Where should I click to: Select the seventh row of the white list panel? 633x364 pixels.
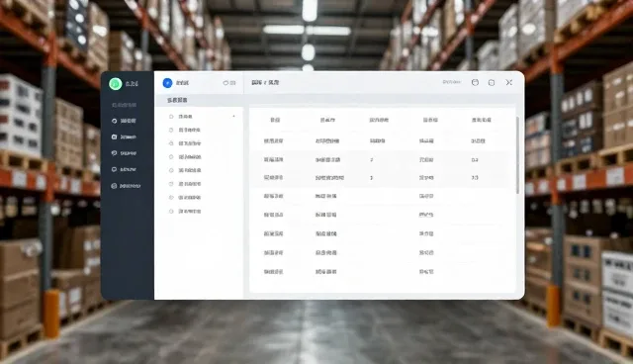199,198
